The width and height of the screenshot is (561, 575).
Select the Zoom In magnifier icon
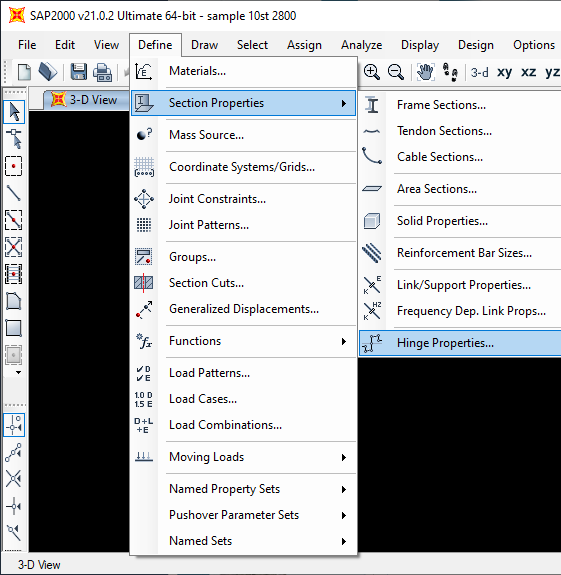[x=371, y=72]
